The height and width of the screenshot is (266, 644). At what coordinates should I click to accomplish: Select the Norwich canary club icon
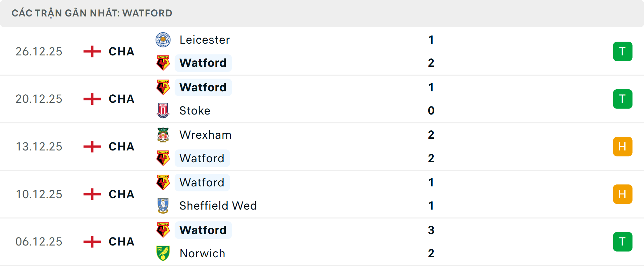(163, 253)
